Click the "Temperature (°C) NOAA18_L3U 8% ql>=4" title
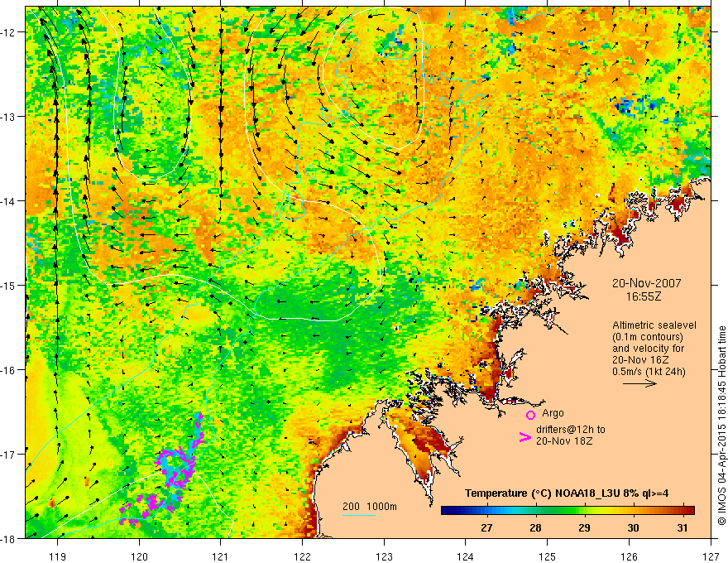Viewport: 728px width, 563px height. [x=567, y=493]
